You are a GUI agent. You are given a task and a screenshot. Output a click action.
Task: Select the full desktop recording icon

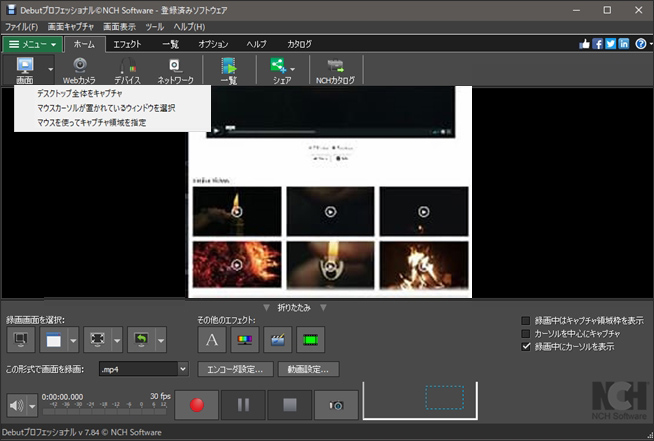[x=21, y=340]
